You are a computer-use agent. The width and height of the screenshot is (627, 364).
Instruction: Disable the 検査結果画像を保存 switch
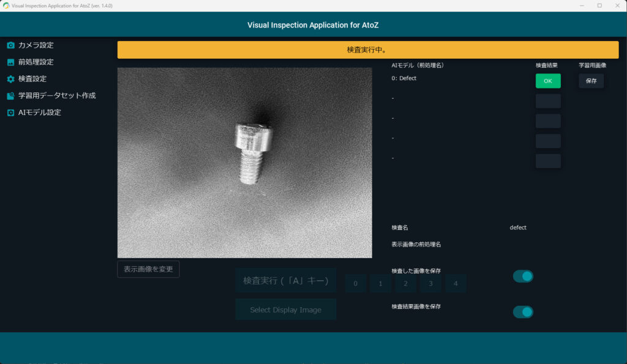point(523,312)
